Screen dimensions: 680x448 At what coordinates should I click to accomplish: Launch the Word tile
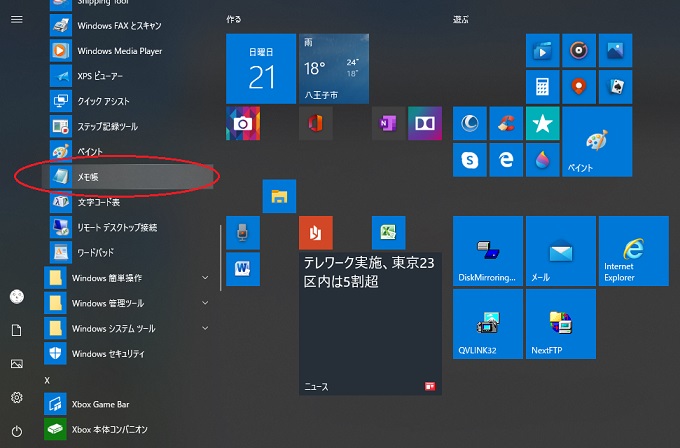point(243,269)
